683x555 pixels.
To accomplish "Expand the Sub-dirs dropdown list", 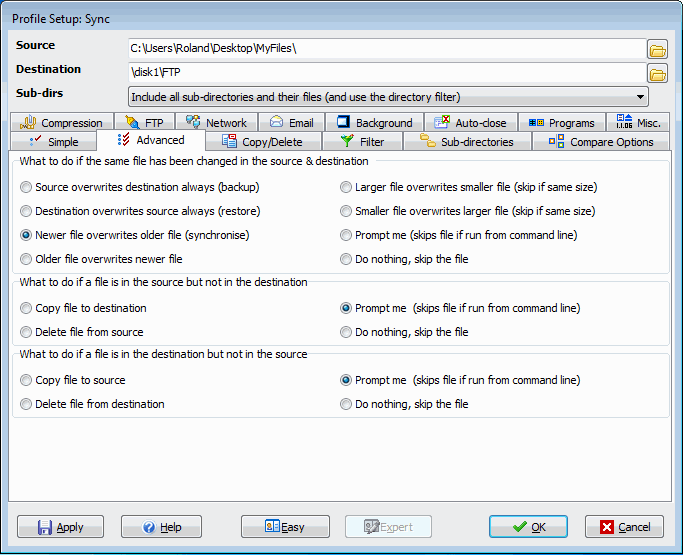I will (x=639, y=97).
